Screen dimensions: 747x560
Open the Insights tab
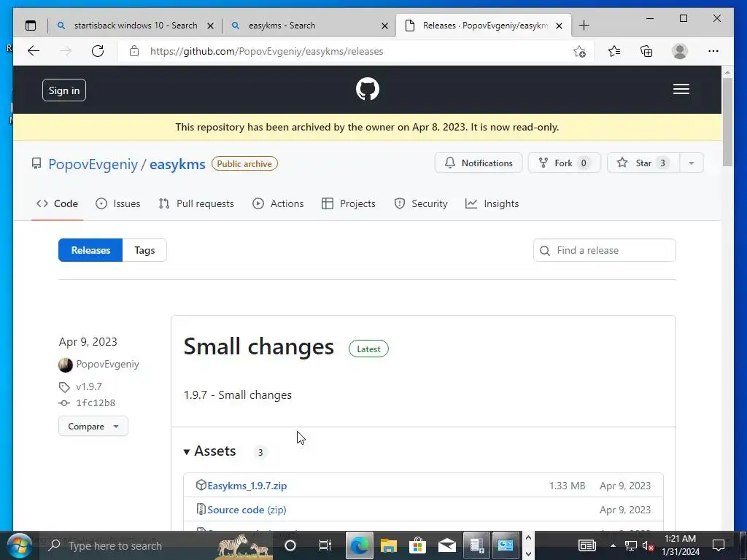(x=492, y=204)
